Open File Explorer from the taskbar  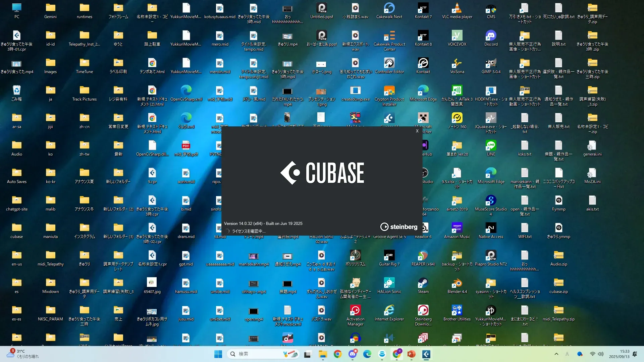[323, 354]
